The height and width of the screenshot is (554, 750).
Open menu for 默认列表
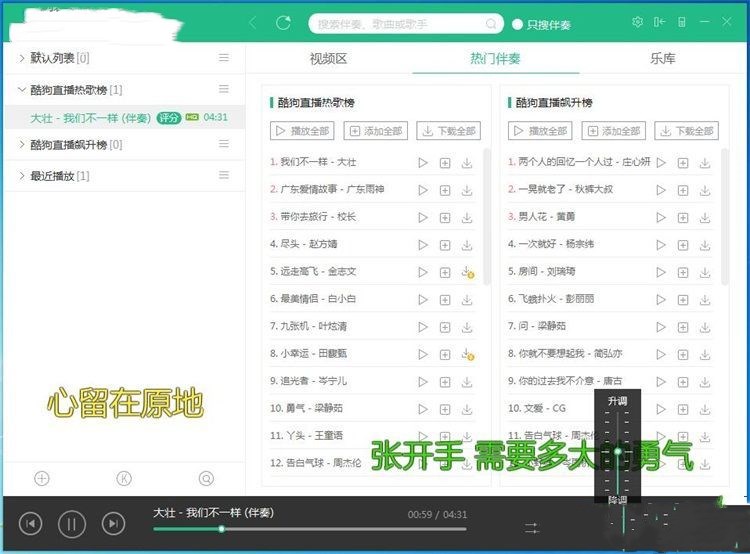[x=223, y=58]
